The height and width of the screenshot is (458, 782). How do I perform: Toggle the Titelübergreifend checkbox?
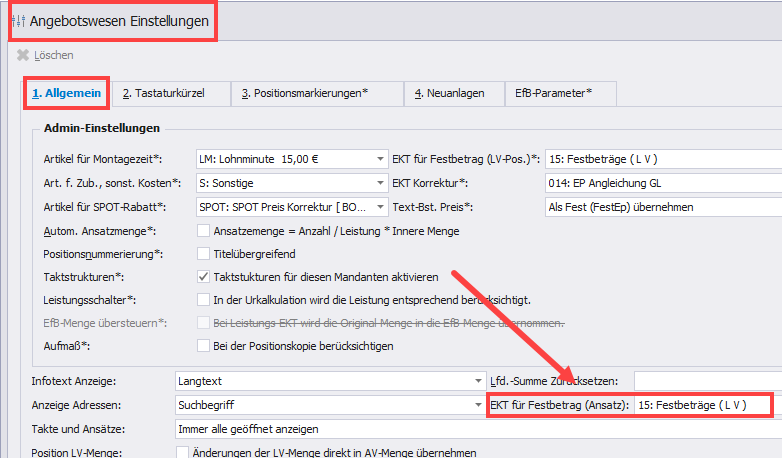point(204,254)
